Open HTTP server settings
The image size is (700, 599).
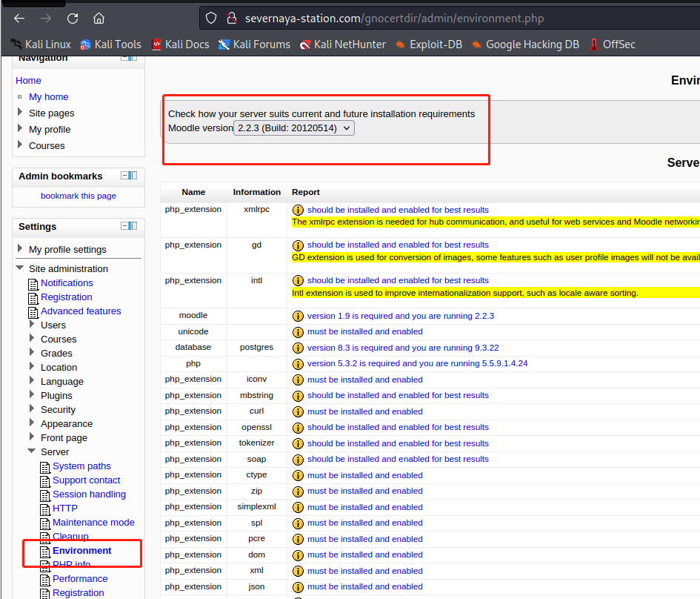click(x=65, y=509)
